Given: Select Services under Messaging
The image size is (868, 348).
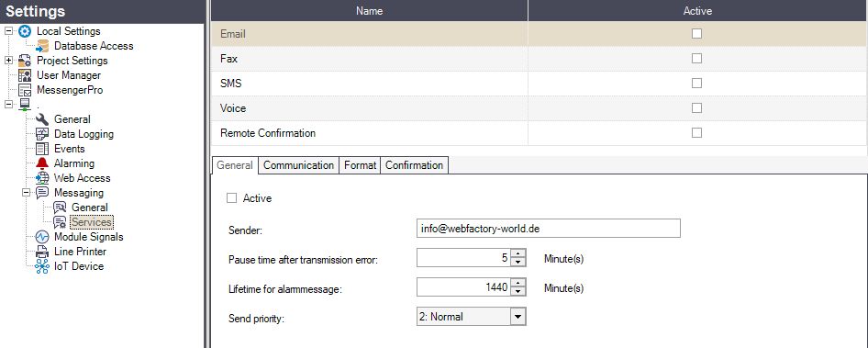Looking at the screenshot, I should coord(92,222).
